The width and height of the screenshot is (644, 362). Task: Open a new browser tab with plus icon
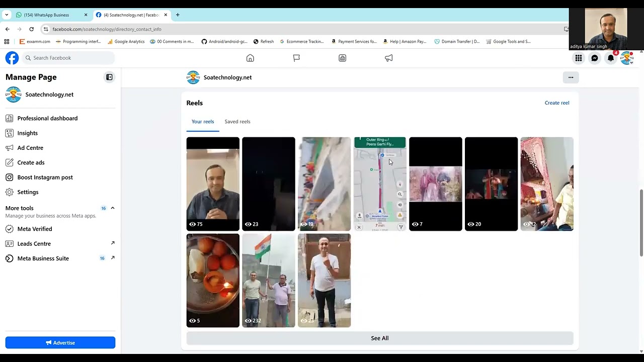(178, 15)
